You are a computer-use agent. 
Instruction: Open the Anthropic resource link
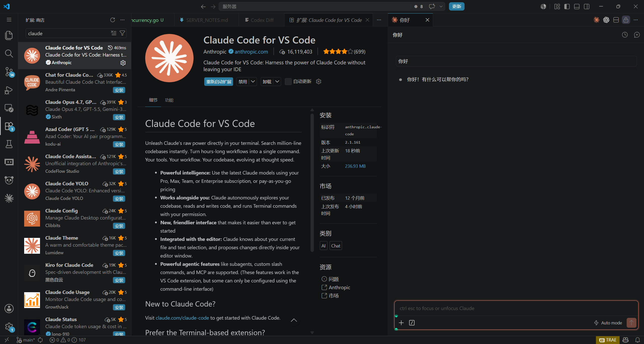(339, 287)
